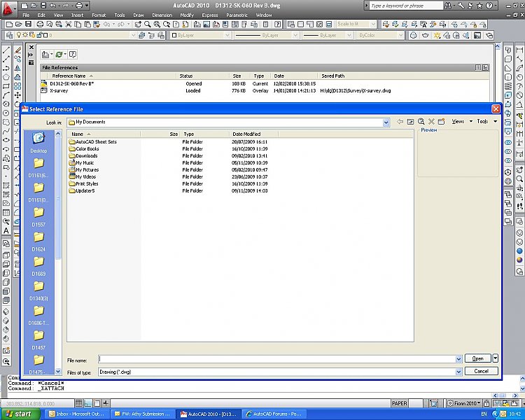Image resolution: width=525 pixels, height=420 pixels.
Task: Click Create New Folder icon in dialog
Action: [x=442, y=122]
